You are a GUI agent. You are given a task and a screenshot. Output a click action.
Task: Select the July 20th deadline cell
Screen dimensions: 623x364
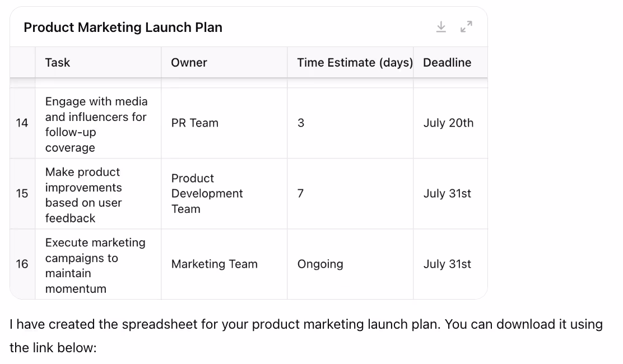[450, 123]
